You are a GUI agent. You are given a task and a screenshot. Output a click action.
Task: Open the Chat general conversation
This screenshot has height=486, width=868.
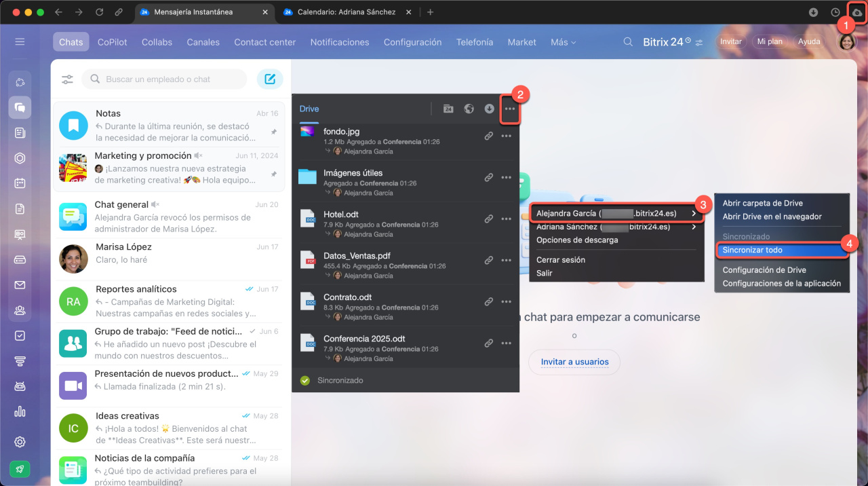[170, 217]
